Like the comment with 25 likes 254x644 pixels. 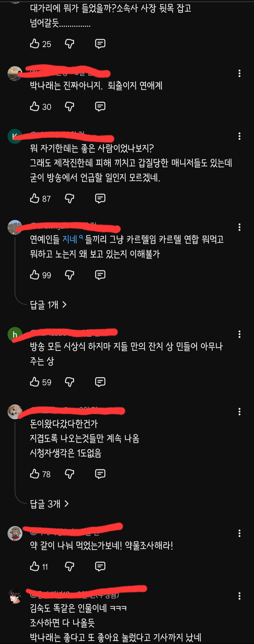pyautogui.click(x=35, y=44)
